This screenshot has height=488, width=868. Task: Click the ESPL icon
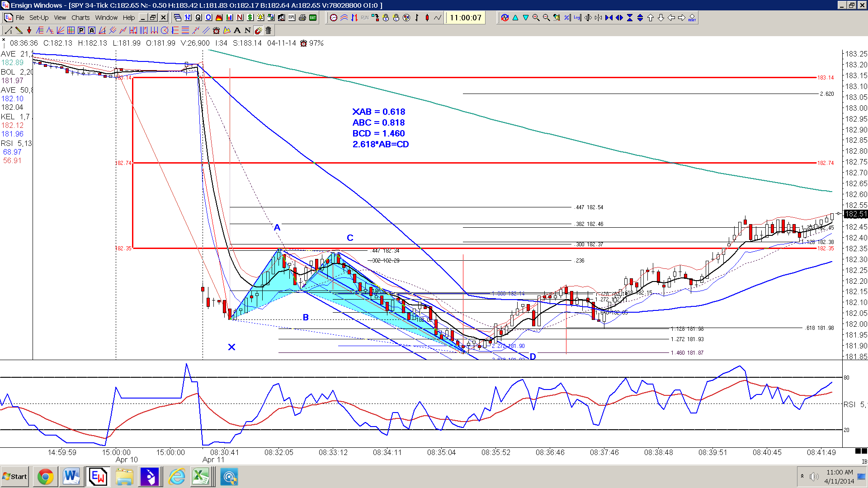(292, 18)
